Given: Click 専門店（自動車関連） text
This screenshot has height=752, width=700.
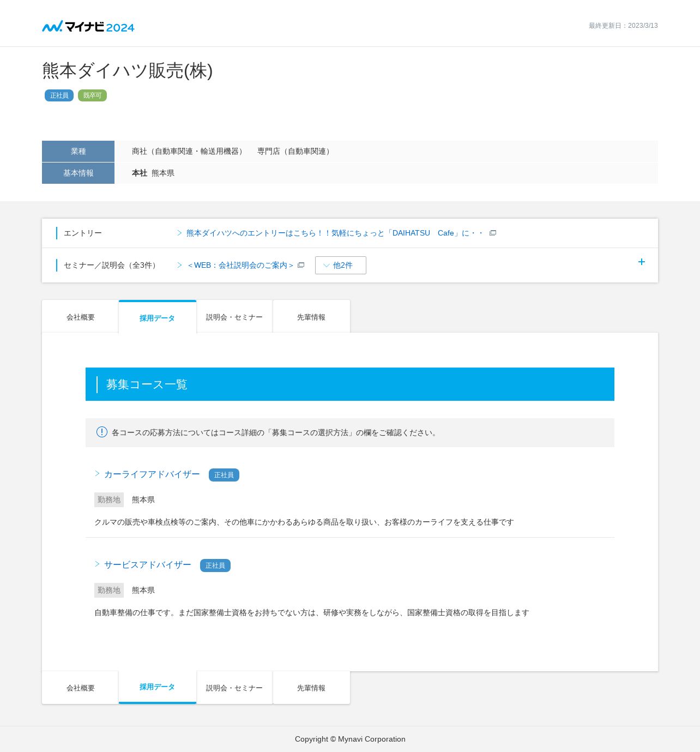Looking at the screenshot, I should (295, 151).
